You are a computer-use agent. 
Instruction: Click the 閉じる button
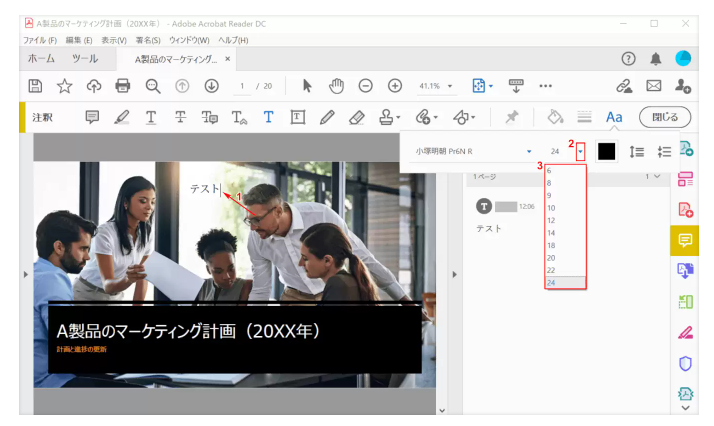tap(665, 117)
